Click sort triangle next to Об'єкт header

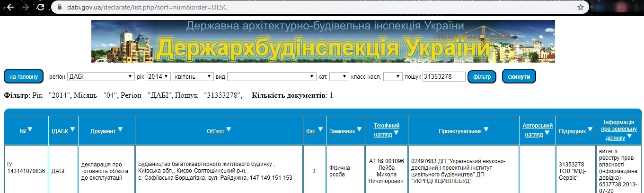(x=229, y=129)
